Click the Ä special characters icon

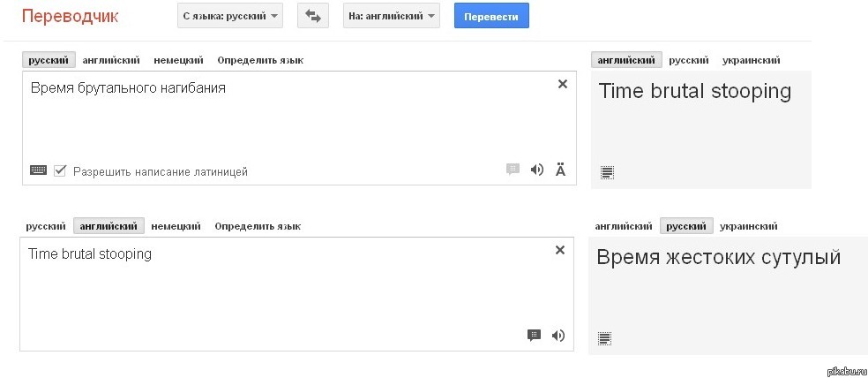coord(560,170)
